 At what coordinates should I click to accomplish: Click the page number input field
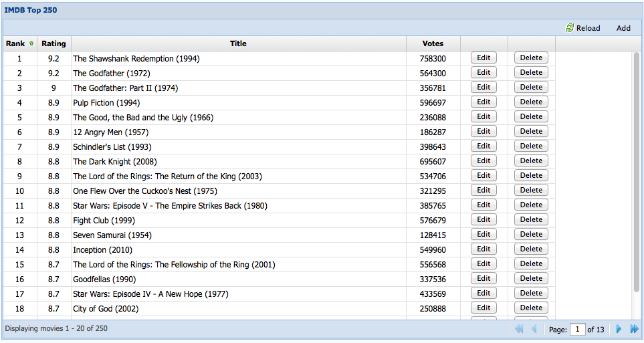coord(577,329)
